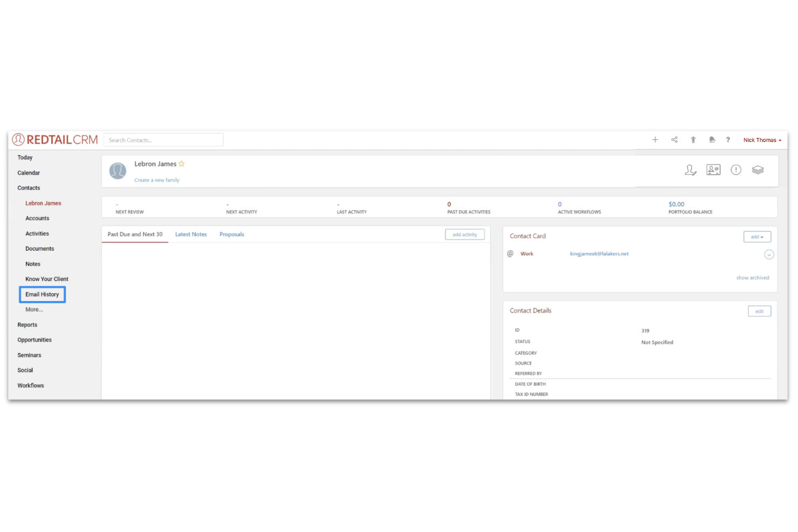Open the share icon in the header
798x532 pixels.
(674, 140)
